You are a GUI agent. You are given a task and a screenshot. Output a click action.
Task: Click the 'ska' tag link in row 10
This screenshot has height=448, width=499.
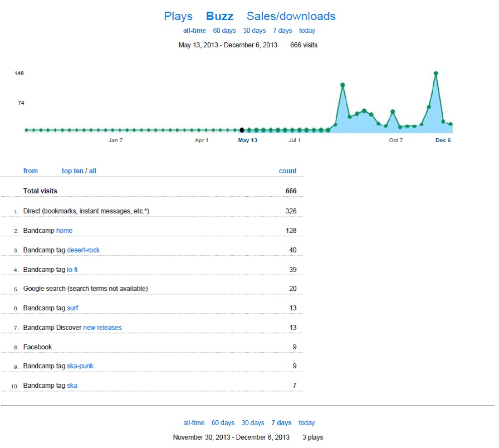[x=72, y=386]
